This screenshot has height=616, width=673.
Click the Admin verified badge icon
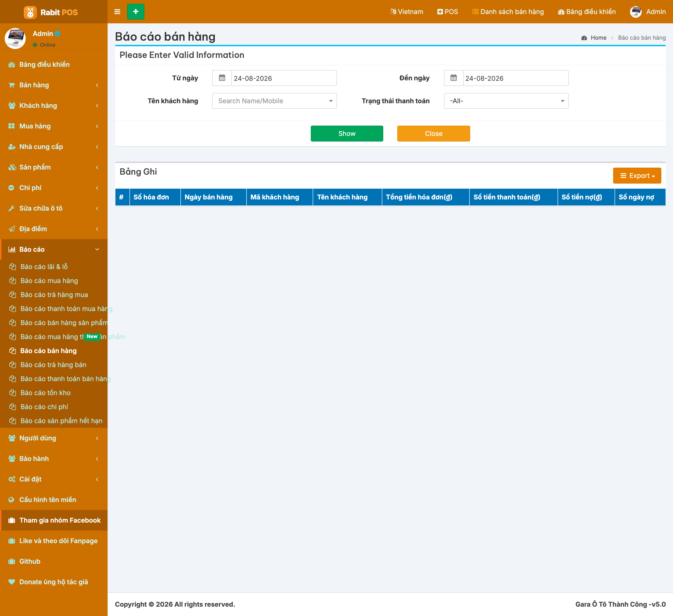[x=57, y=34]
